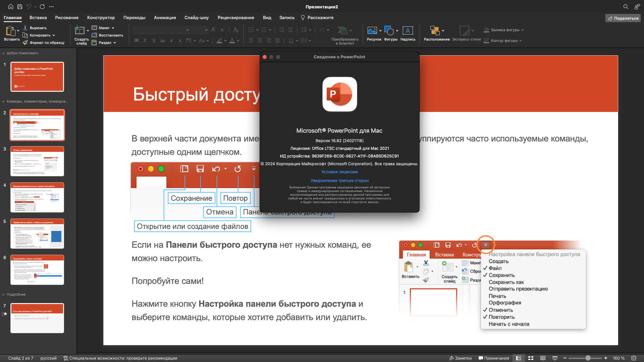Open reading view from status bar
The height and width of the screenshot is (362, 644).
coord(543,358)
